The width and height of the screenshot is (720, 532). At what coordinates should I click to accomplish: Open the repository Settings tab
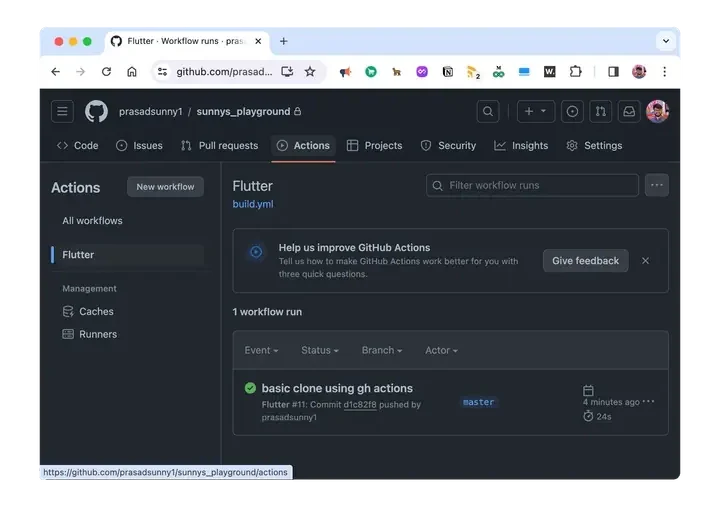594,146
